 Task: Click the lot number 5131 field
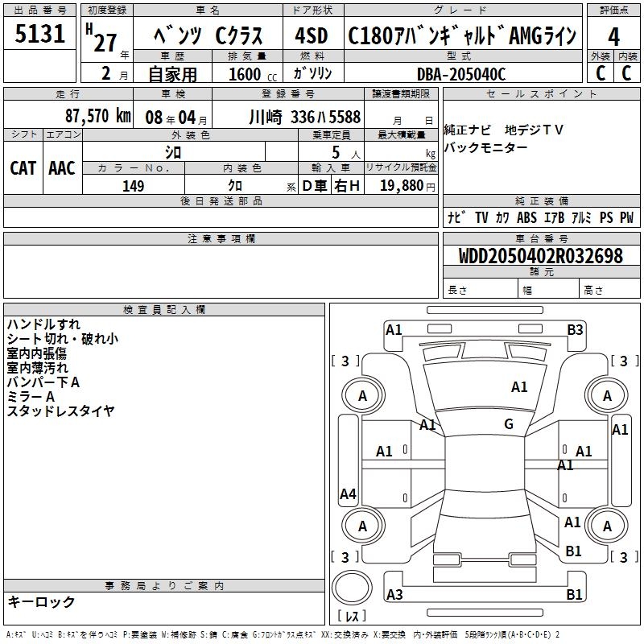[40, 35]
